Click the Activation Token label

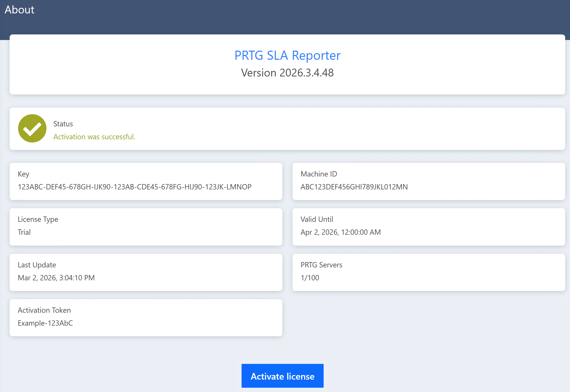pos(44,310)
